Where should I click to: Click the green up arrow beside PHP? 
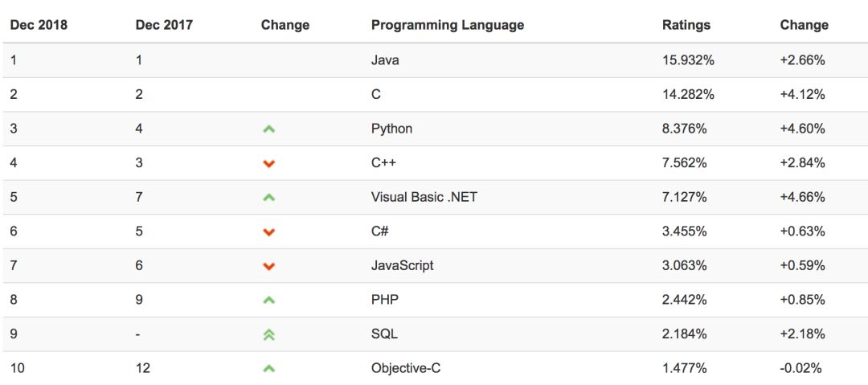click(x=269, y=300)
